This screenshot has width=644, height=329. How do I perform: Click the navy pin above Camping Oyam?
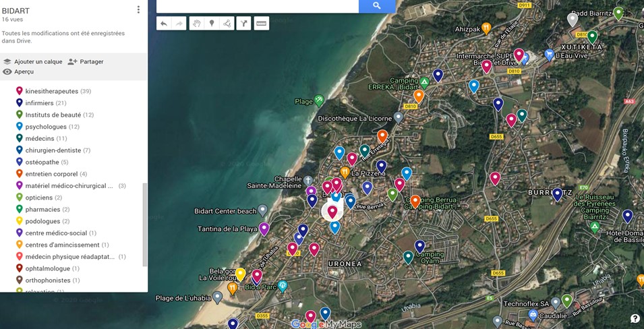(419, 246)
